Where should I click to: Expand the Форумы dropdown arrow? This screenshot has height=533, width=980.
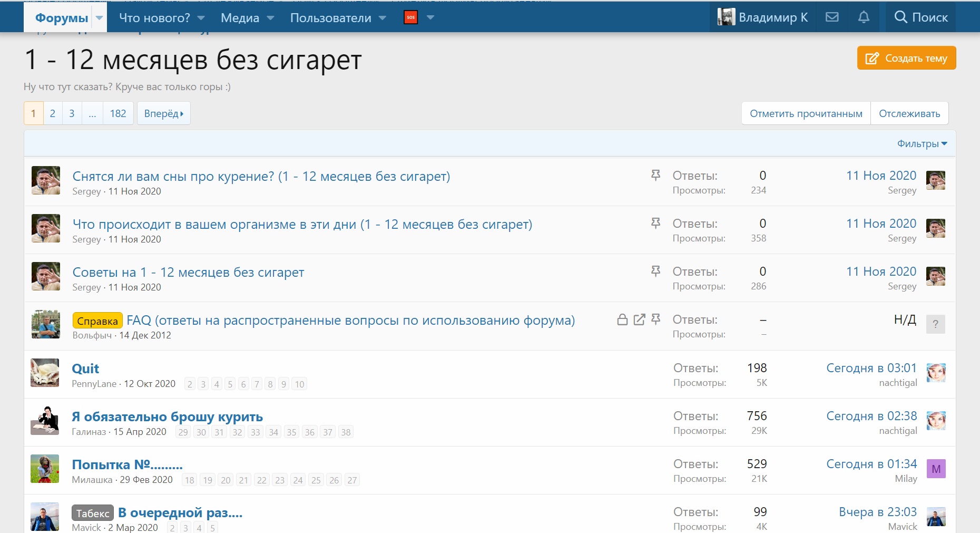tap(99, 18)
